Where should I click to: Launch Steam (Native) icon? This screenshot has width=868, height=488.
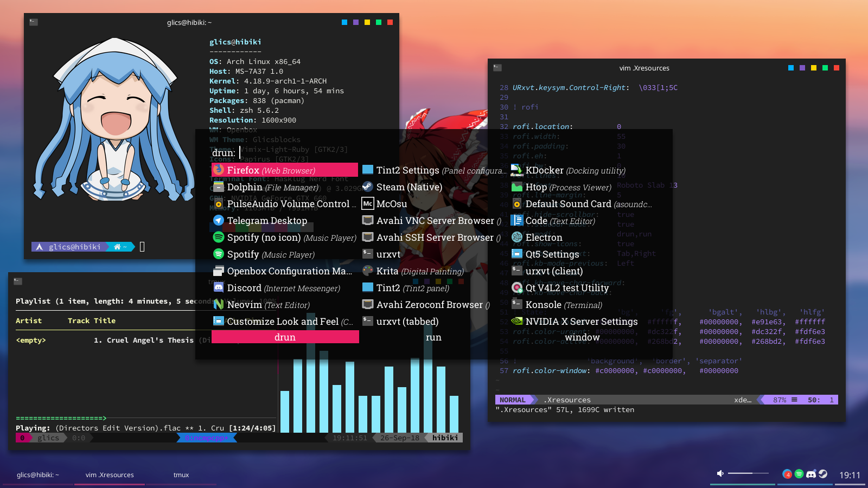coord(368,187)
